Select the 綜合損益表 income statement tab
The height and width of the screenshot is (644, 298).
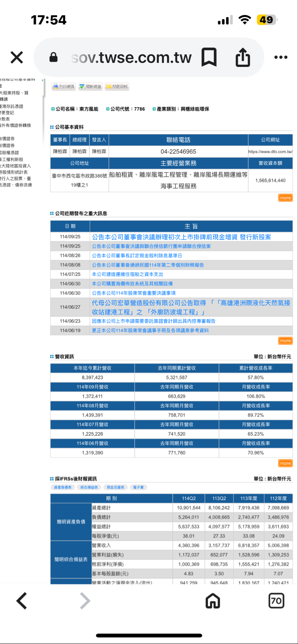coord(89,487)
